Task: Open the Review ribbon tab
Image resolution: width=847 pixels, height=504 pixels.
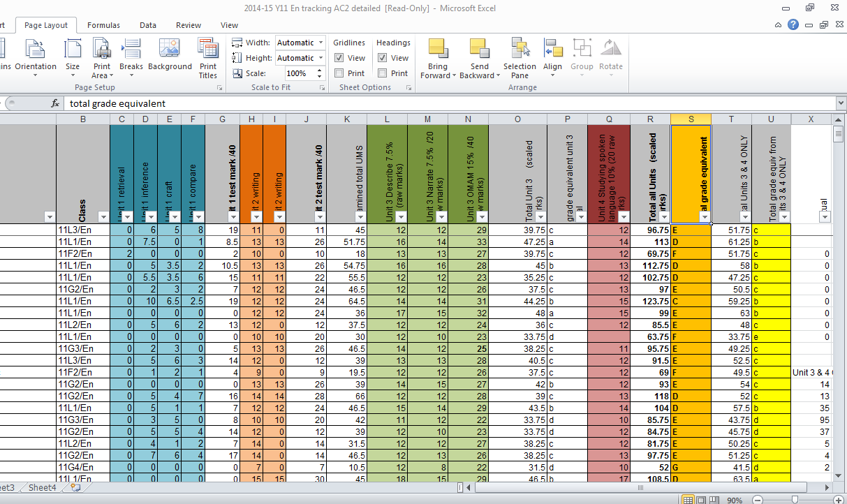Action: [189, 25]
